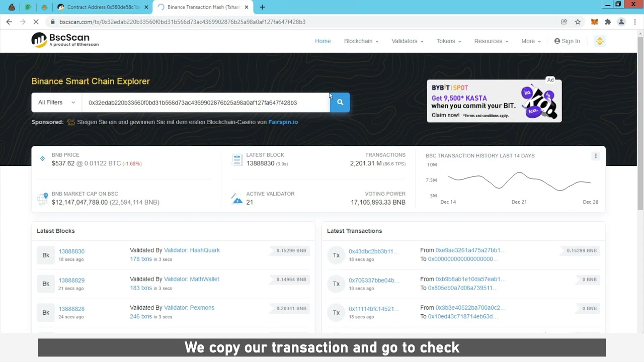The image size is (644, 362).
Task: Click the Bk icon for block 13888829
Action: coord(46,284)
